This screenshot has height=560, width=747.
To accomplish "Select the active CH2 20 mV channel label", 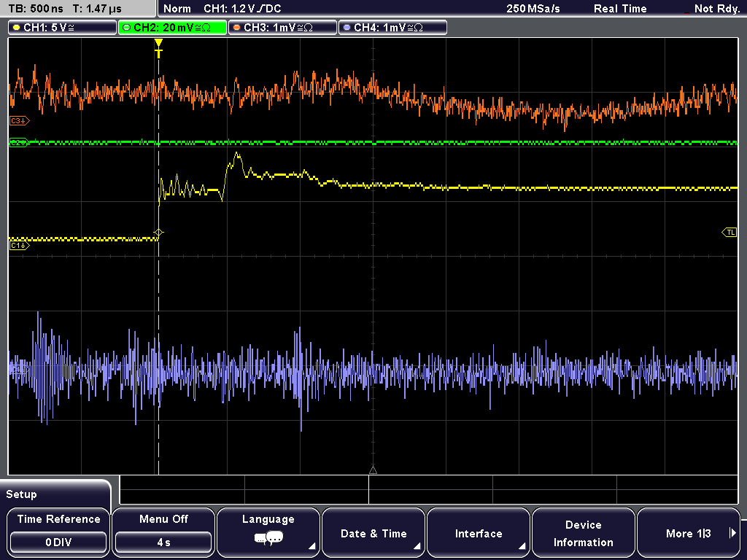I will click(172, 28).
